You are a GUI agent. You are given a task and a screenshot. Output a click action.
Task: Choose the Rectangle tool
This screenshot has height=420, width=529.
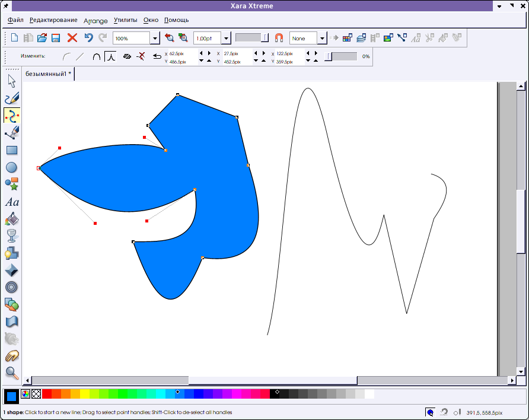pos(11,150)
